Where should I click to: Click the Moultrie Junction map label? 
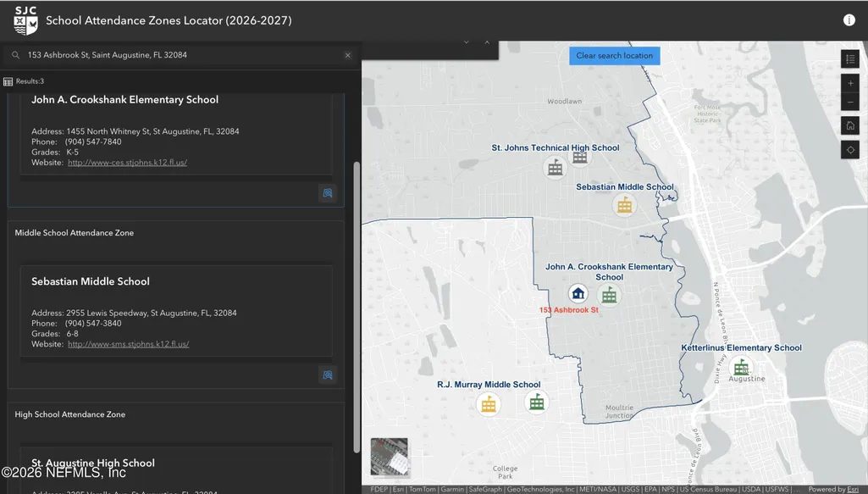[x=619, y=412]
